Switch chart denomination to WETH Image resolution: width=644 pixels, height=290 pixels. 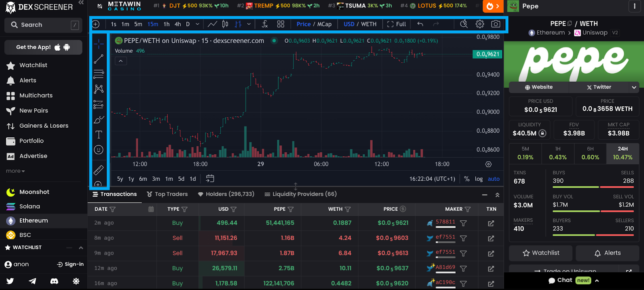(369, 24)
